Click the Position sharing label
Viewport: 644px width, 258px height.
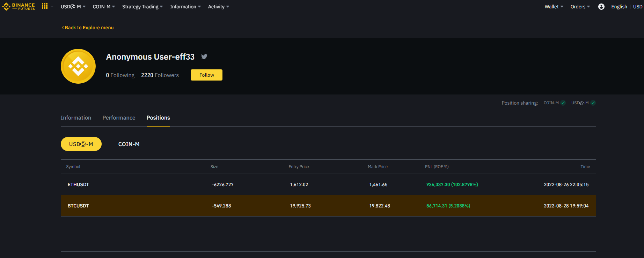click(520, 103)
